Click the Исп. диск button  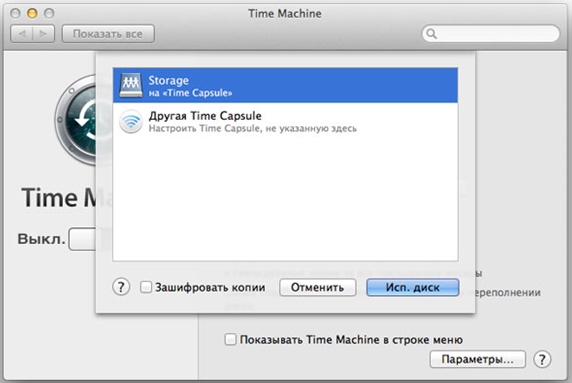point(413,287)
